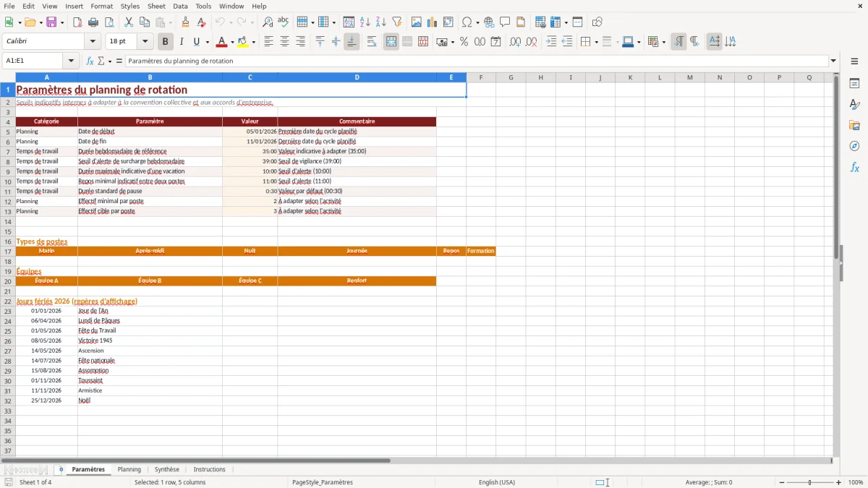Screen dimensions: 868x488
Task: Open Find and Replace
Action: point(268,22)
